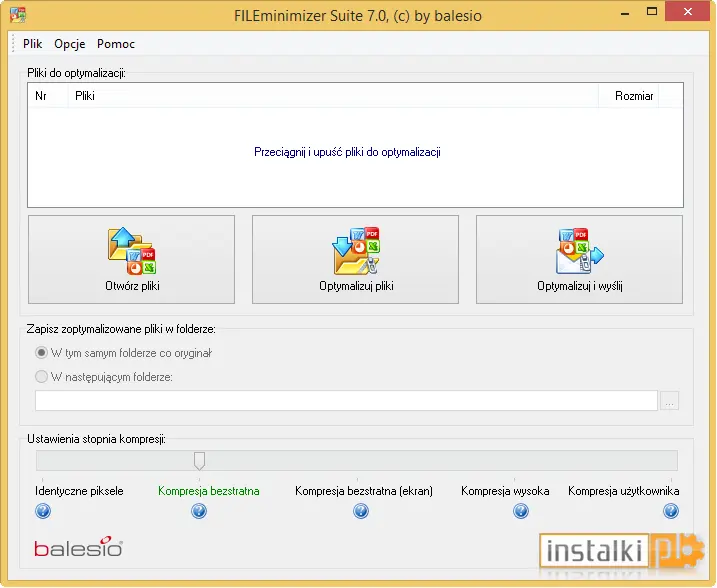Image resolution: width=717 pixels, height=588 pixels.
Task: Click the Optymalizuj i wyślij button
Action: coord(579,259)
